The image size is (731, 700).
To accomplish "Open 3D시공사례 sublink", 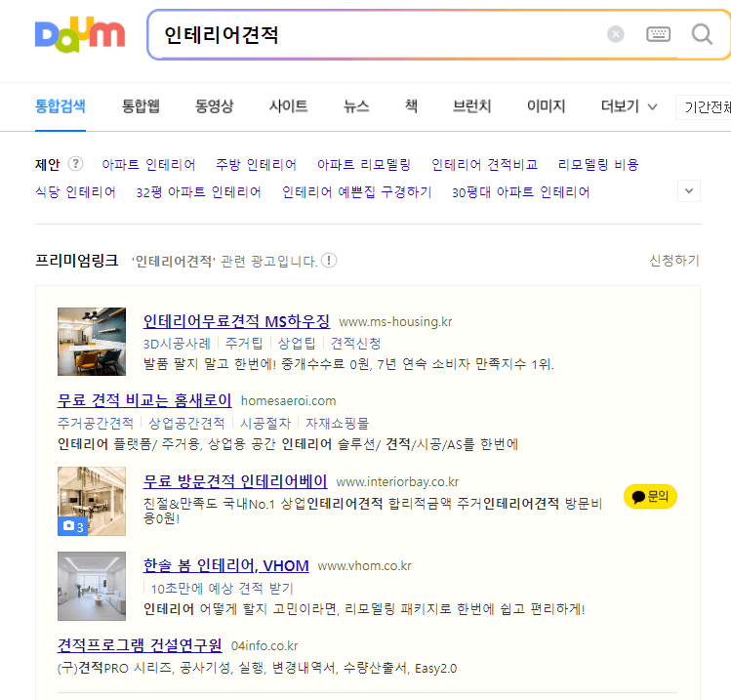I will [177, 344].
